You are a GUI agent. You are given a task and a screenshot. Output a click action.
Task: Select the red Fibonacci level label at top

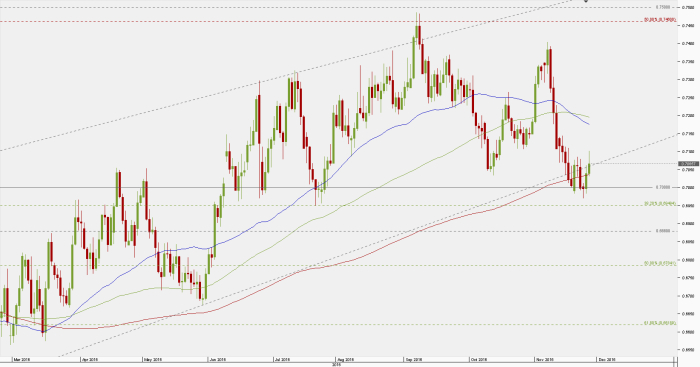point(660,20)
